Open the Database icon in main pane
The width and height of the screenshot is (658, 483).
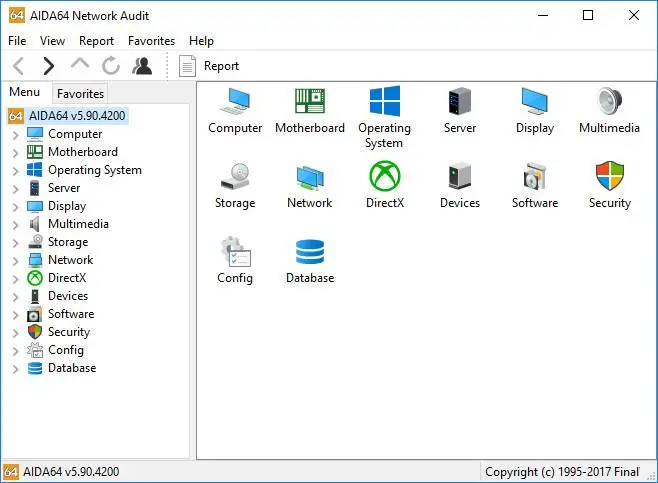click(310, 252)
